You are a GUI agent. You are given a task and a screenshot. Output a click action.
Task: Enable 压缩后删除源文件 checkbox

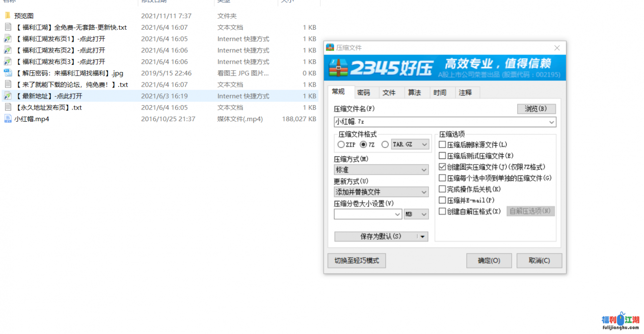(442, 145)
